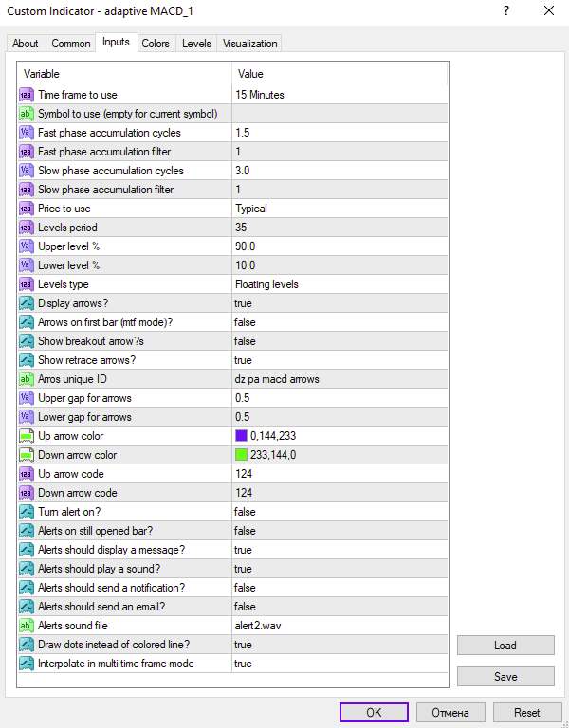Click the Load button
This screenshot has width=569, height=728.
click(x=505, y=646)
